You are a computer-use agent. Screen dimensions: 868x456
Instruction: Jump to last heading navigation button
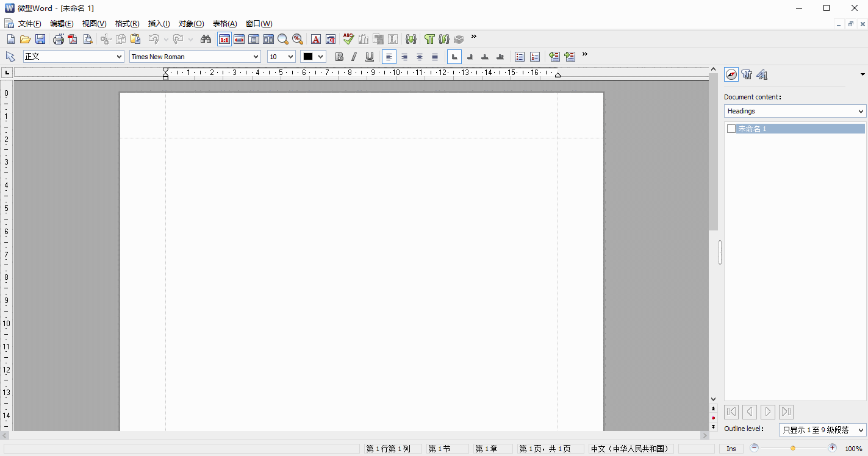[x=786, y=411]
